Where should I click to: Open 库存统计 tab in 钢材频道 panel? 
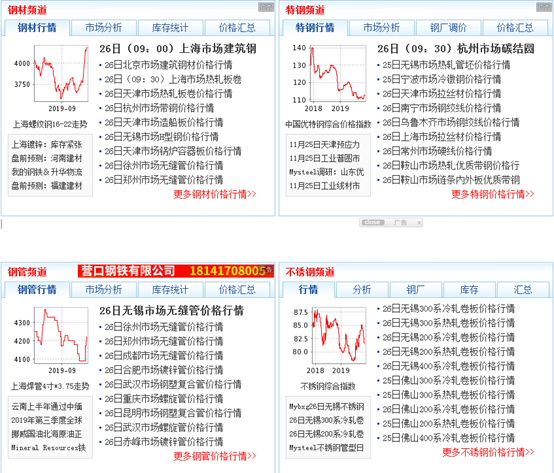click(170, 28)
